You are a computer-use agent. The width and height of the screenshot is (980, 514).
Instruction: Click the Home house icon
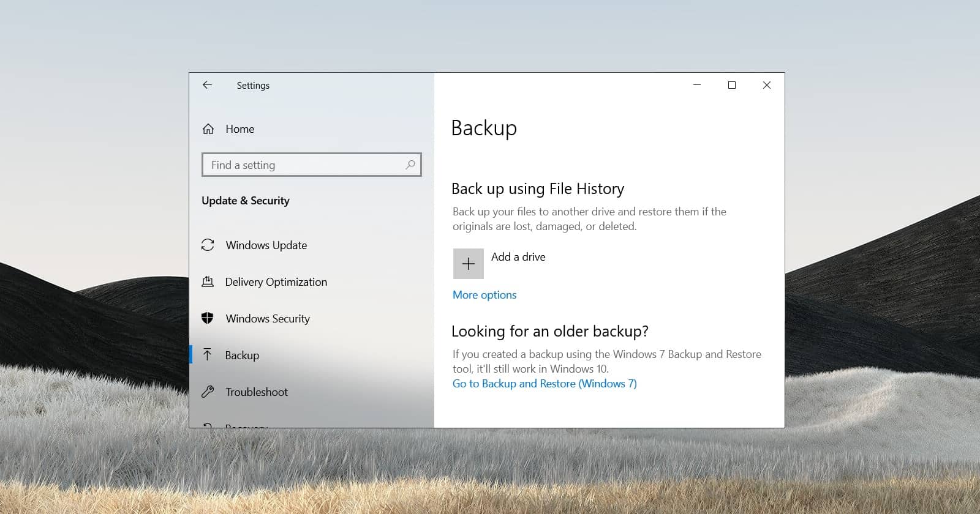(x=208, y=129)
